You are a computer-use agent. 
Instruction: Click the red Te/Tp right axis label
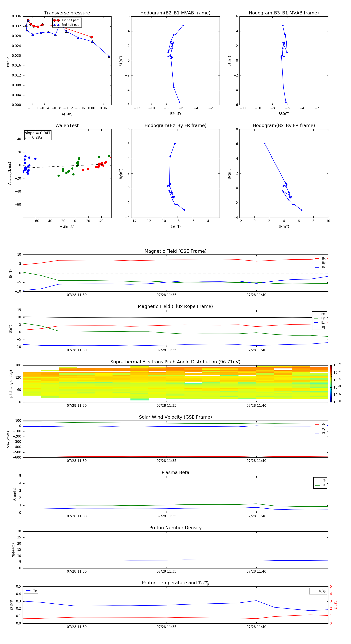[336, 605]
